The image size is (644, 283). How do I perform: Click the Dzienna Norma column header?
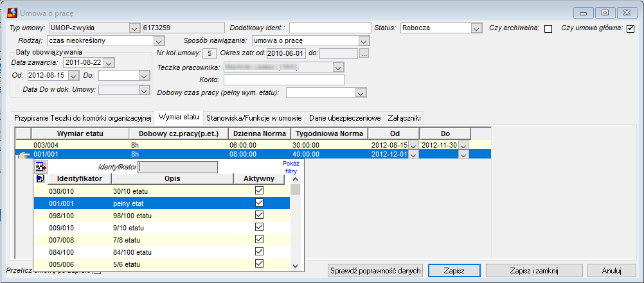[259, 133]
